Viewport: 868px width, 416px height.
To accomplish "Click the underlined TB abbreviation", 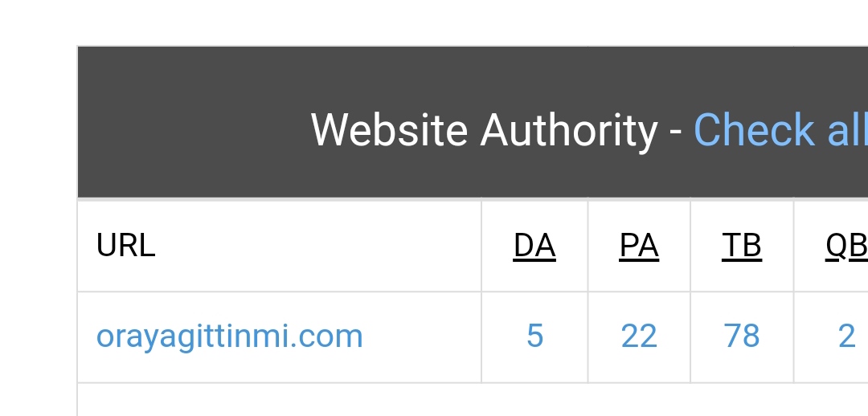I will coord(742,246).
